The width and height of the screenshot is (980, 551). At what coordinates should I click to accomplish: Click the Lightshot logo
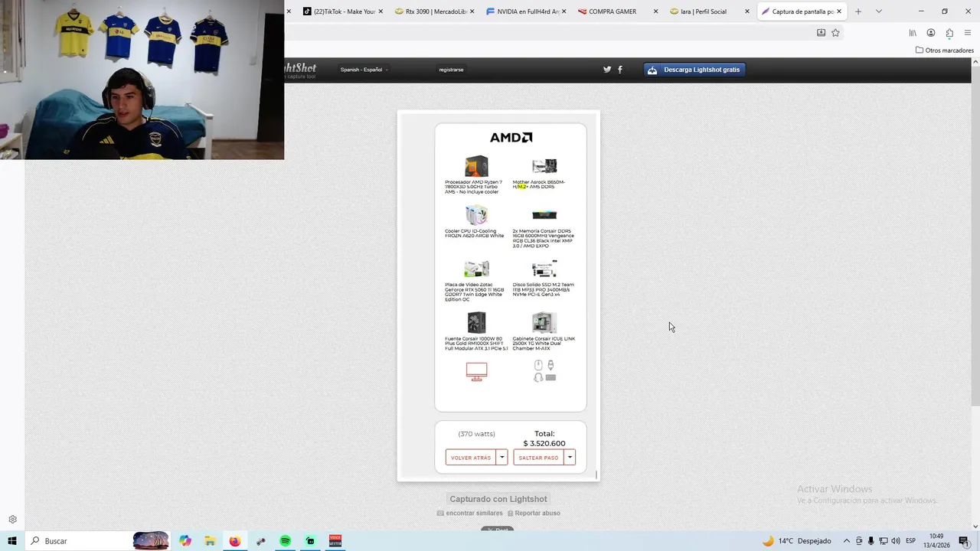[x=300, y=70]
